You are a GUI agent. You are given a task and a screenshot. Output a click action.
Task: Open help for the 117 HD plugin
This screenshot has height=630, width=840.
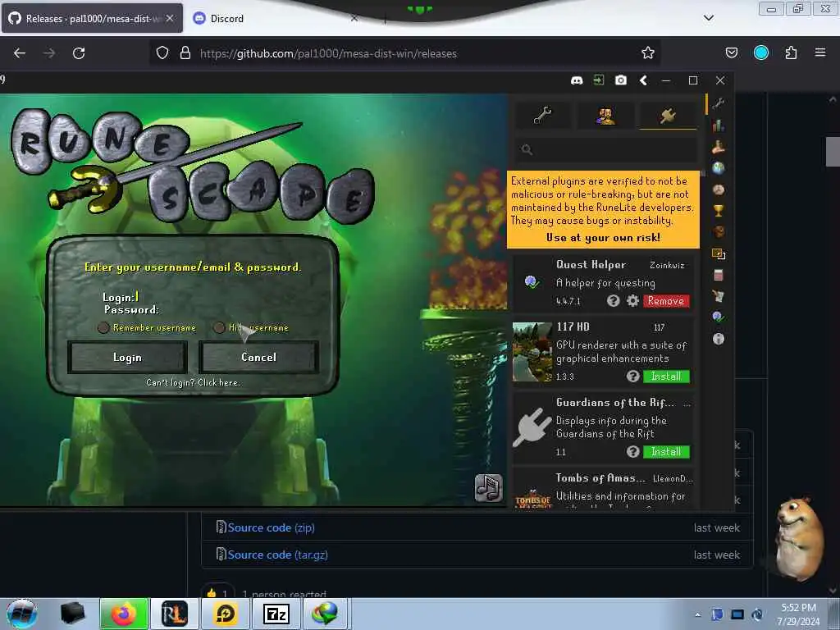[632, 377]
